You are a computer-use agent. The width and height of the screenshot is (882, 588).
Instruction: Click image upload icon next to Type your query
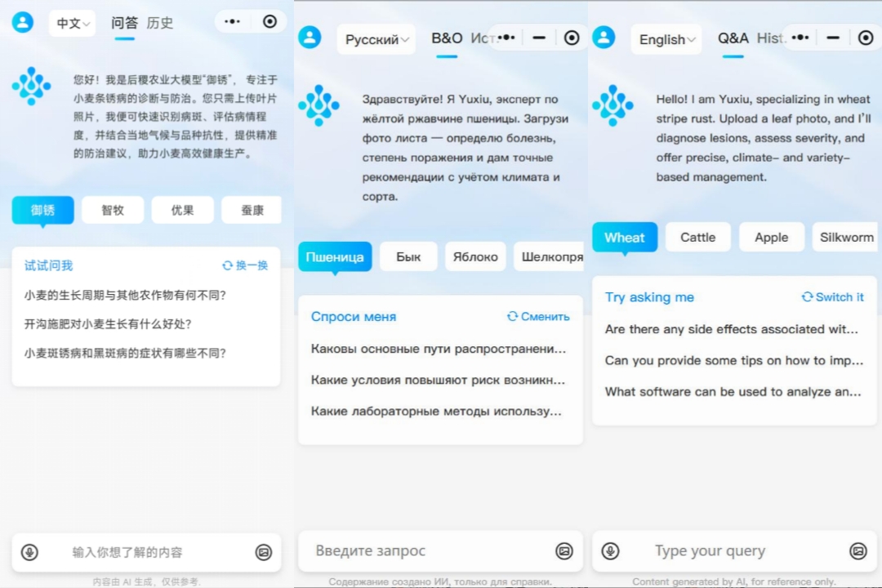(858, 551)
